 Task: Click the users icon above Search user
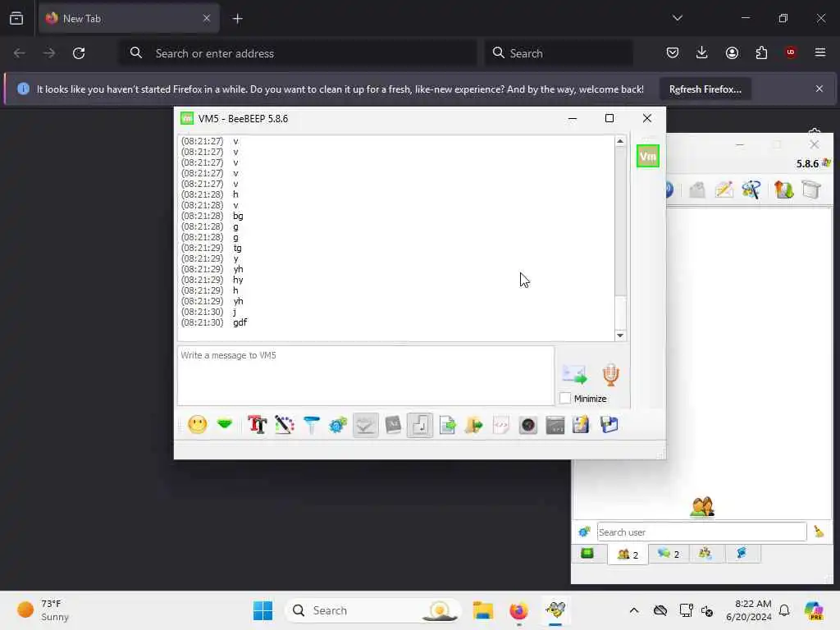tap(702, 507)
